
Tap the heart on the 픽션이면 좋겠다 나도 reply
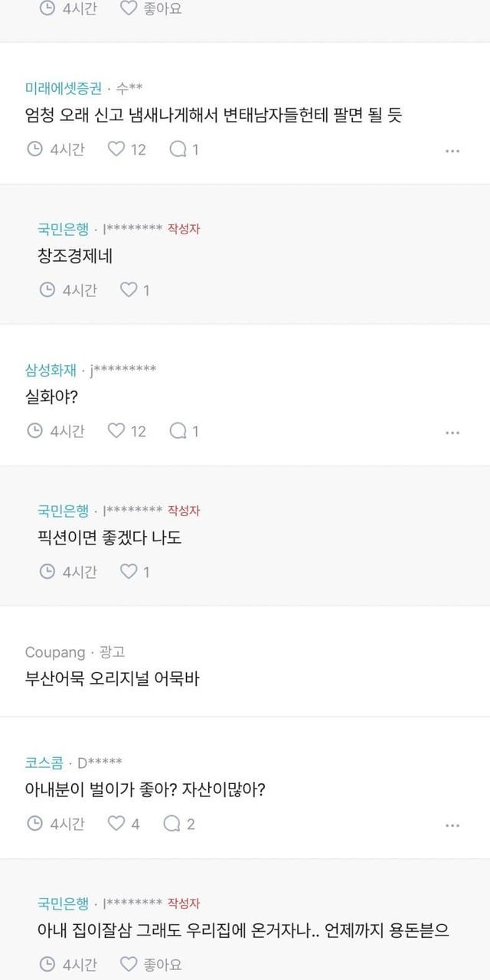[x=129, y=572]
